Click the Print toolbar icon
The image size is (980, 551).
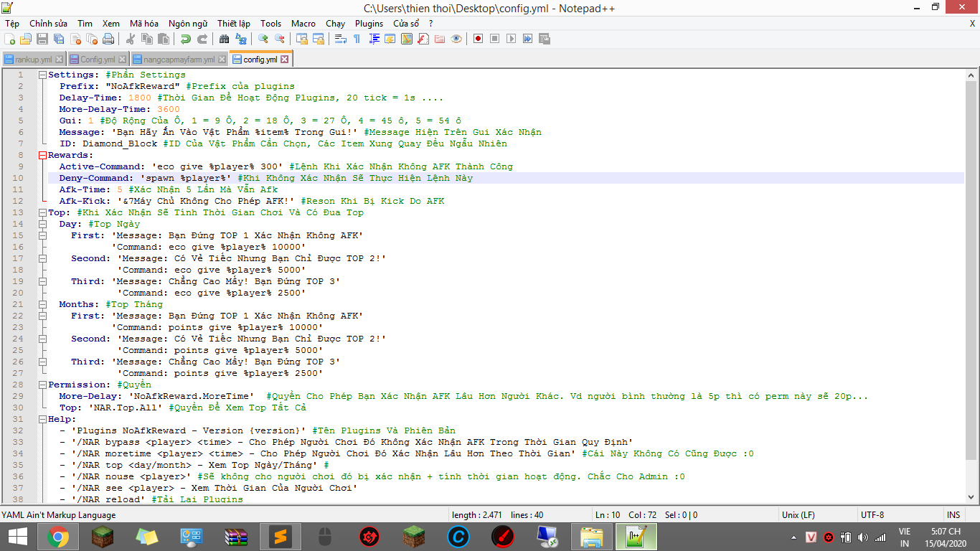[x=108, y=39]
